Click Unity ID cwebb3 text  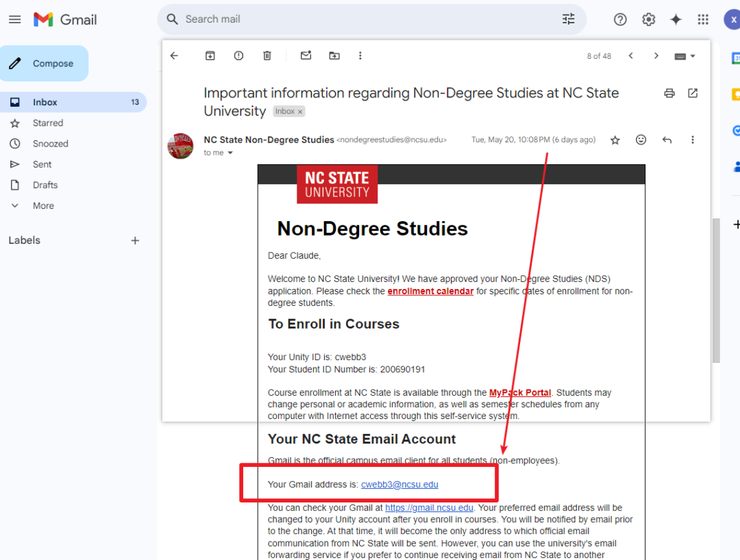point(317,357)
